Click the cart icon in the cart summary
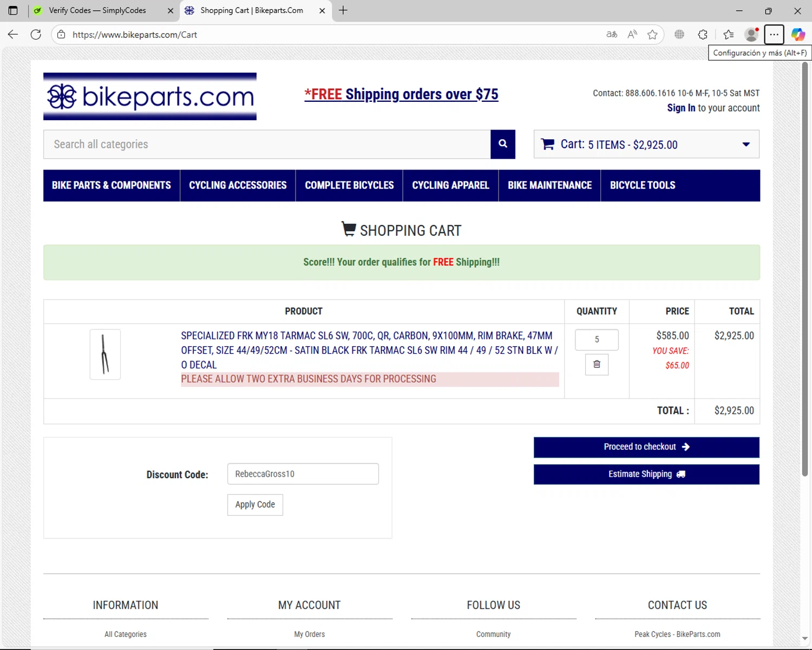 [548, 144]
